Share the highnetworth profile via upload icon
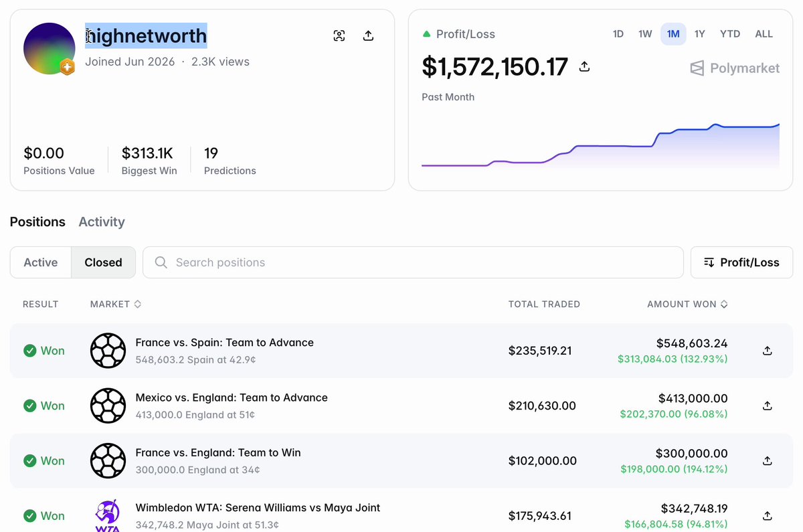The height and width of the screenshot is (532, 803). coord(368,36)
